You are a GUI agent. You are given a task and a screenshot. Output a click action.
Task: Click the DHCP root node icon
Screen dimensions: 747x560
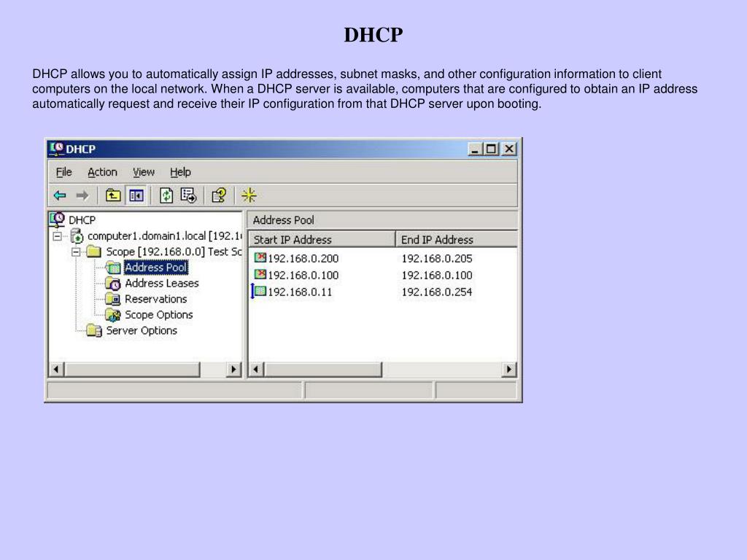point(57,219)
